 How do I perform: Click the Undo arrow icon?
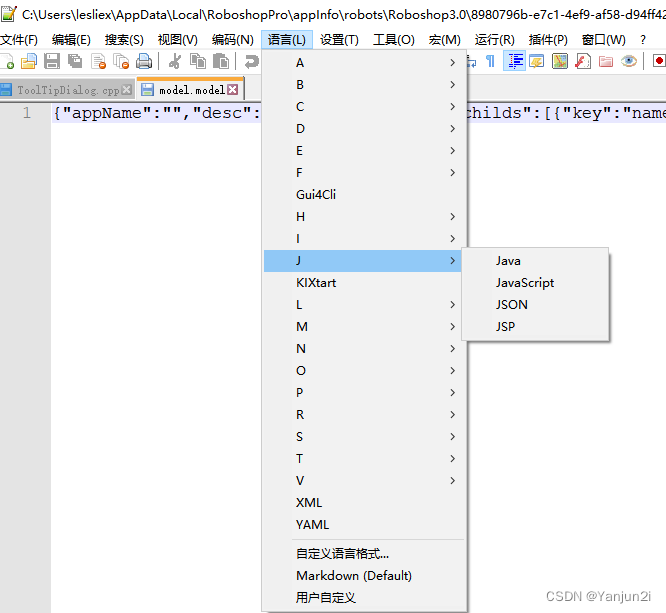click(x=251, y=61)
